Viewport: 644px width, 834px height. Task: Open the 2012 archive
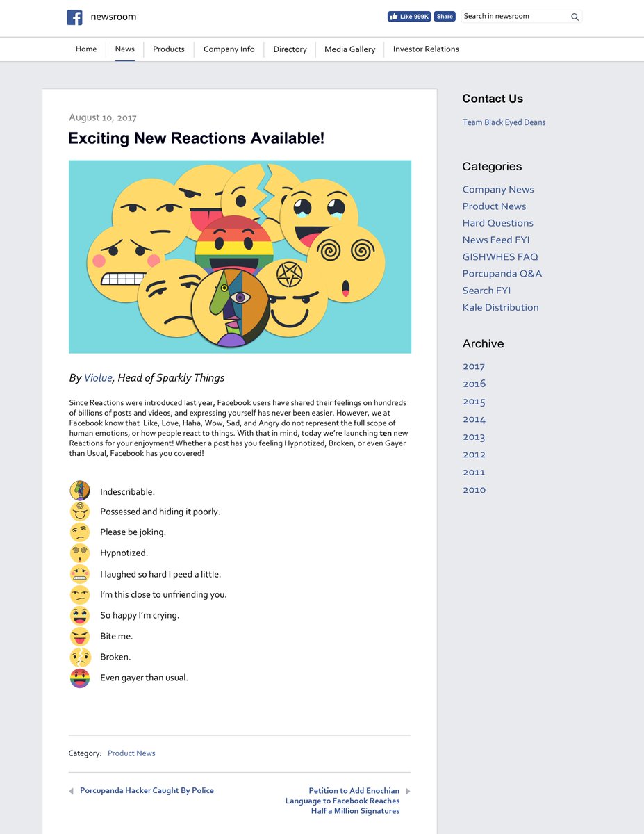pyautogui.click(x=474, y=455)
